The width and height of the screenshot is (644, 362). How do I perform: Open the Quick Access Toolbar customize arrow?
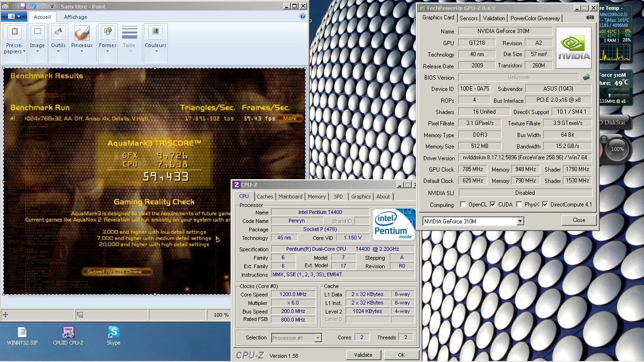click(52, 7)
